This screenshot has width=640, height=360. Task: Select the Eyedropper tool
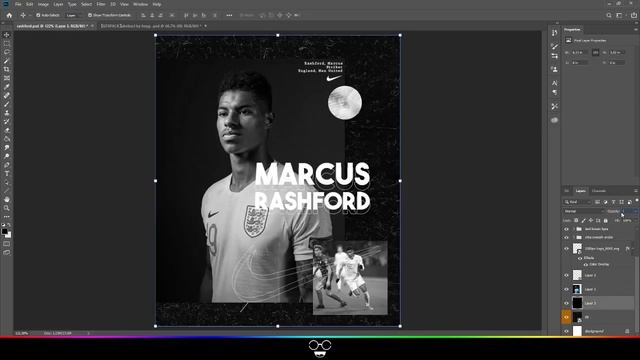tap(7, 87)
